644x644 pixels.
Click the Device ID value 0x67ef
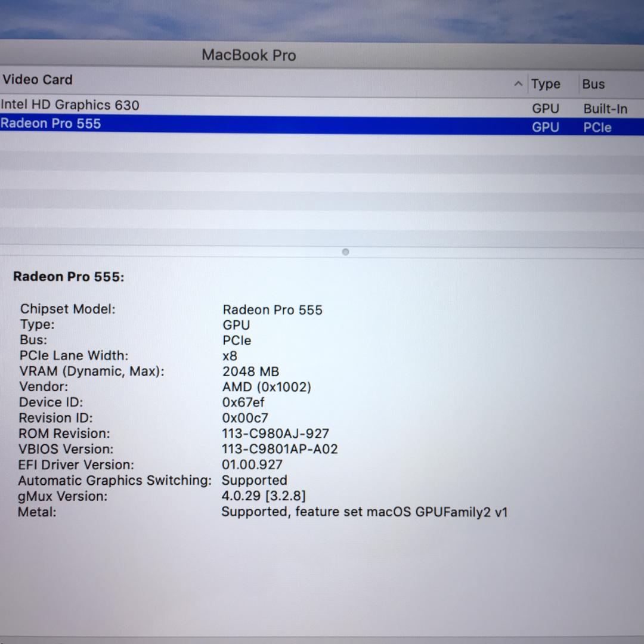click(x=243, y=402)
